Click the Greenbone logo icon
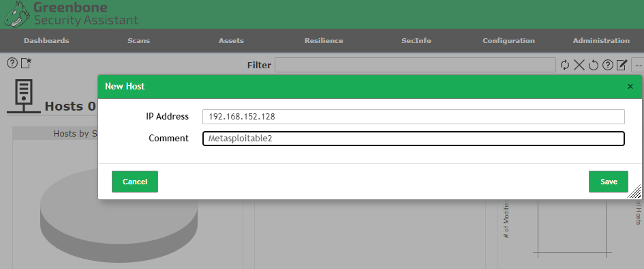Image resolution: width=644 pixels, height=269 pixels. pos(16,14)
